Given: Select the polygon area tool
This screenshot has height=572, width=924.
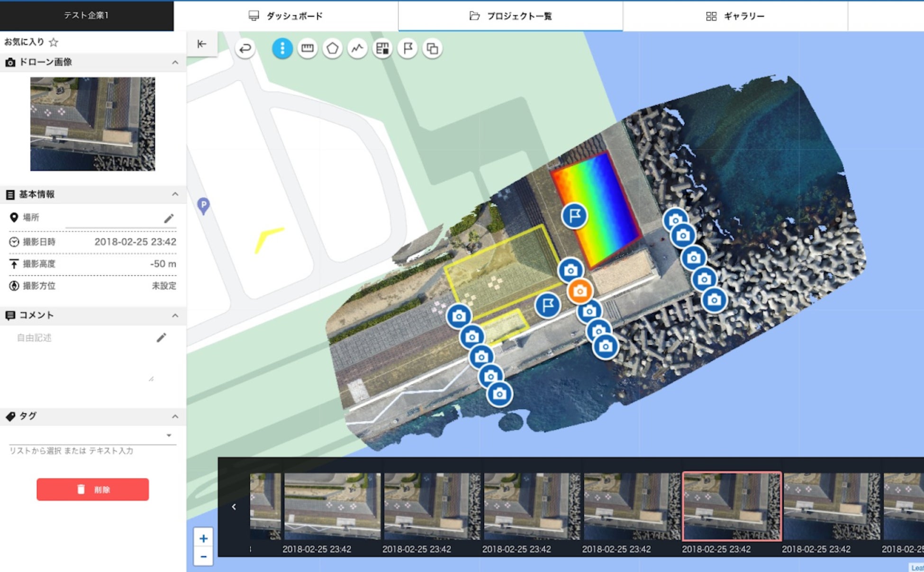Looking at the screenshot, I should pyautogui.click(x=333, y=48).
